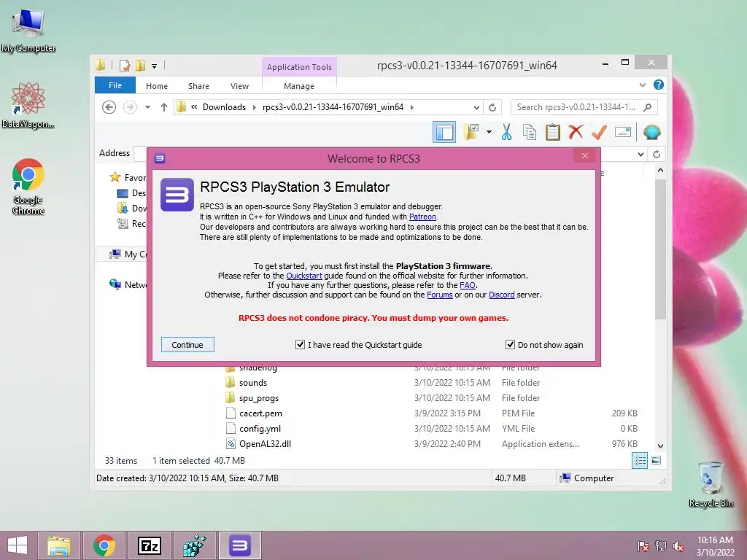747x560 pixels.
Task: Click the search magnifier icon
Action: point(648,107)
